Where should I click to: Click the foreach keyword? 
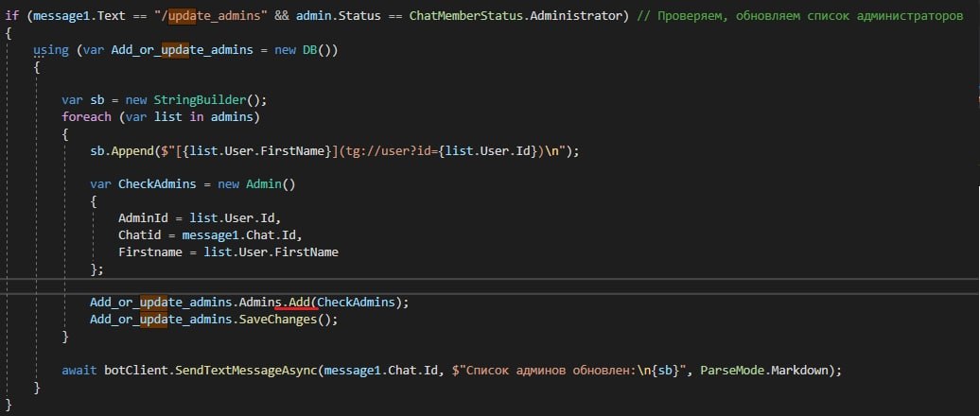86,117
